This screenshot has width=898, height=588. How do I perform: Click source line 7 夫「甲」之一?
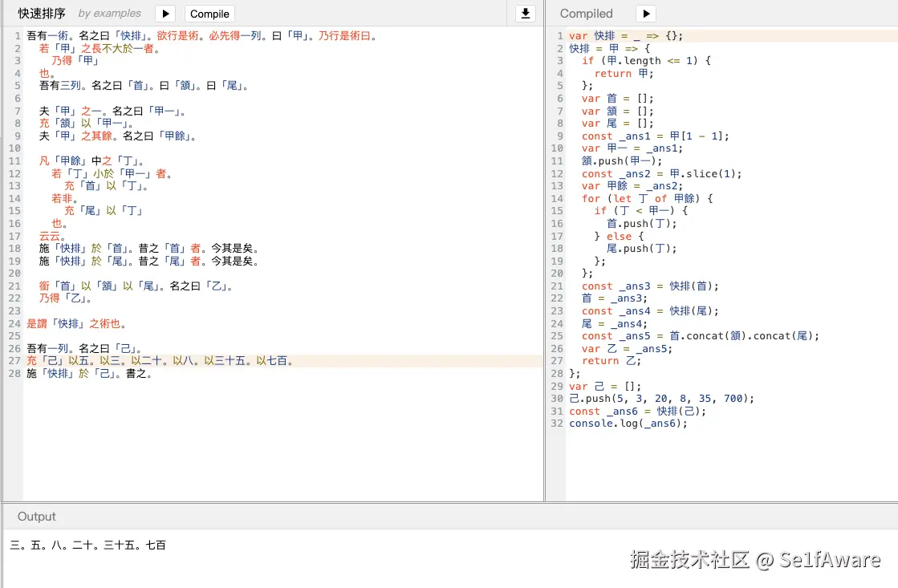pos(113,111)
